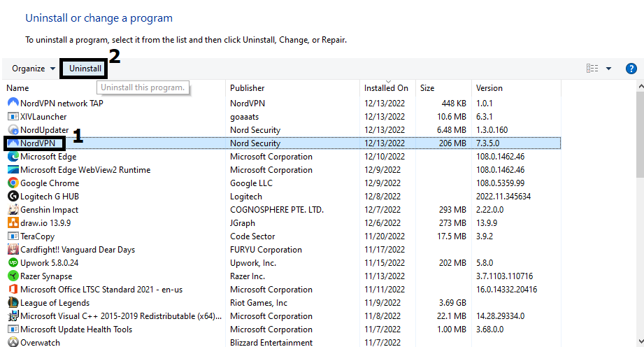This screenshot has height=347, width=644.
Task: Click the scrollbar down arrow
Action: (x=641, y=342)
